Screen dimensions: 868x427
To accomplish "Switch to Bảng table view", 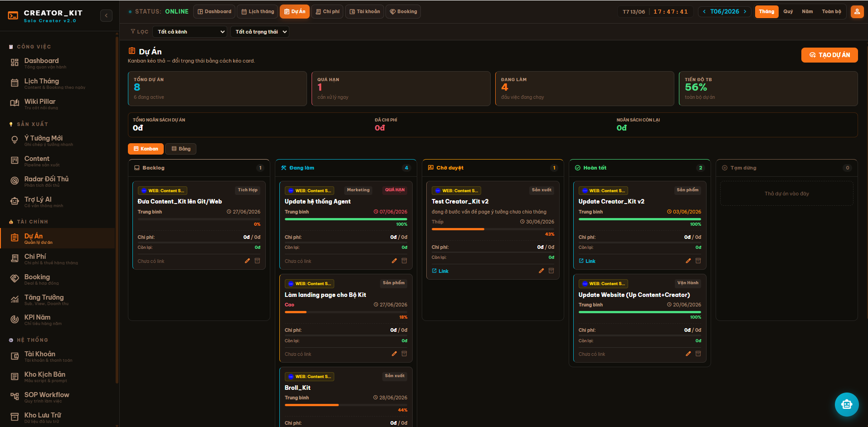I will (180, 149).
